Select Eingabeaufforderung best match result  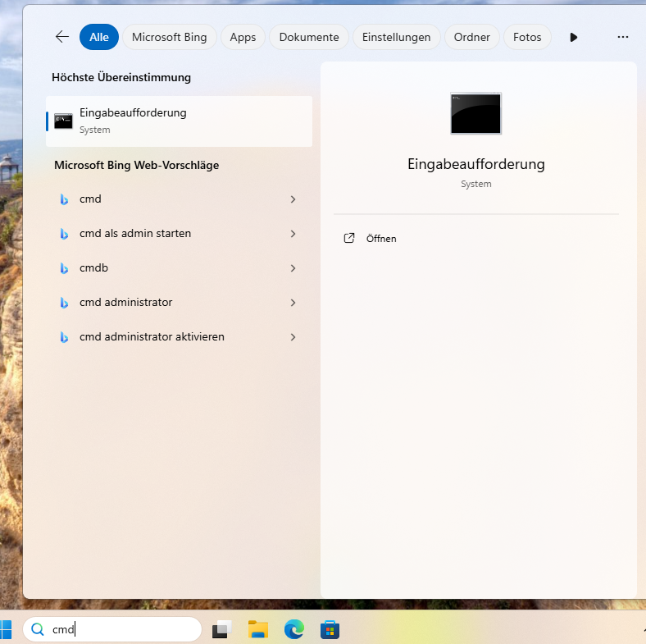tap(179, 121)
